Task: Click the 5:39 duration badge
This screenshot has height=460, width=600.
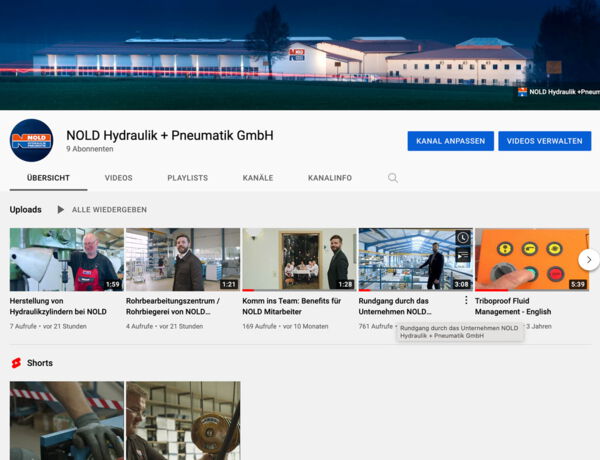Action: pyautogui.click(x=577, y=284)
